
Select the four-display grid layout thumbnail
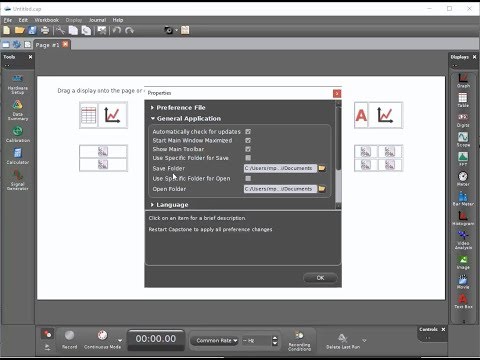coord(378,158)
